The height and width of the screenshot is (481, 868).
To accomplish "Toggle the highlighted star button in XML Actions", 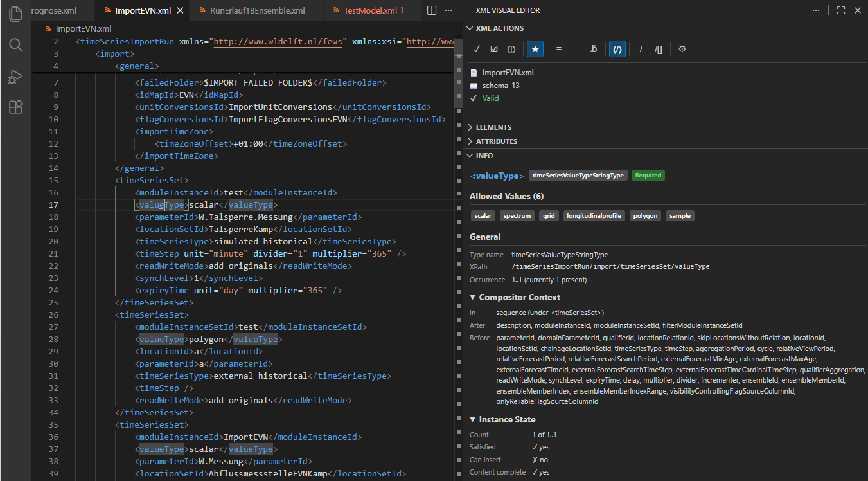I will pos(535,49).
